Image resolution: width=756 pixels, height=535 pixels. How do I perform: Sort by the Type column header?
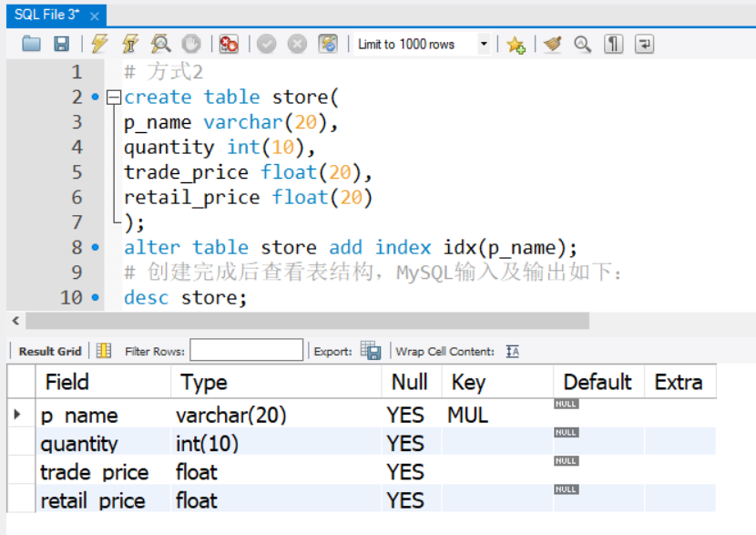click(x=276, y=382)
